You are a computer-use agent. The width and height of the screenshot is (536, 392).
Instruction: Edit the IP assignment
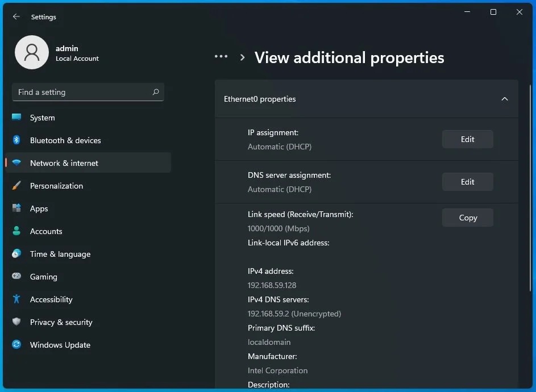[x=467, y=139]
